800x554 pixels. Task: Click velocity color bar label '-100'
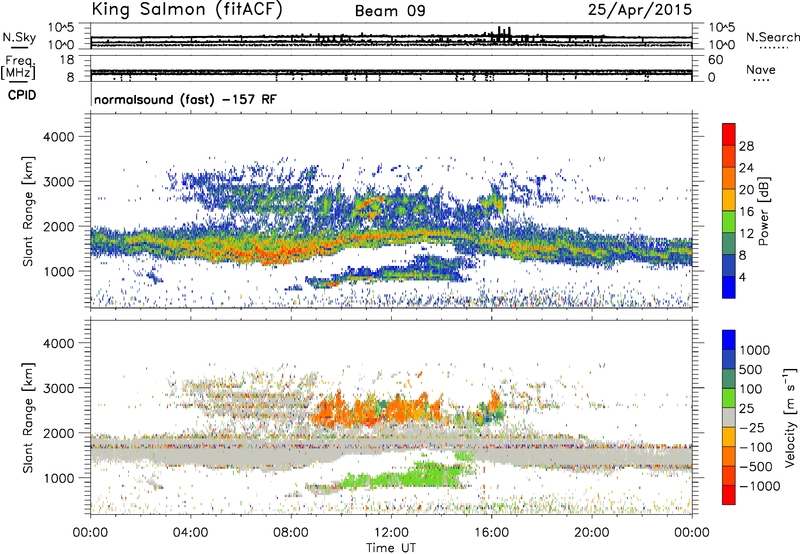pyautogui.click(x=756, y=447)
